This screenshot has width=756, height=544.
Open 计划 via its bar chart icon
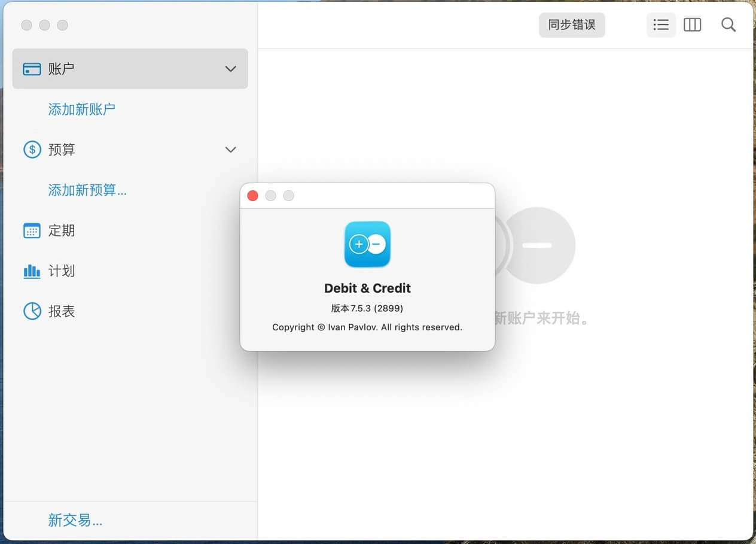(x=32, y=271)
